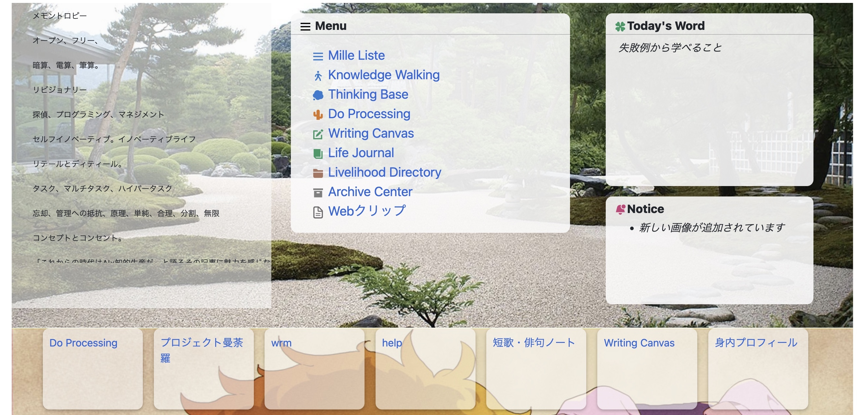The height and width of the screenshot is (415, 868).
Task: Open the Archive Center link
Action: click(x=370, y=192)
